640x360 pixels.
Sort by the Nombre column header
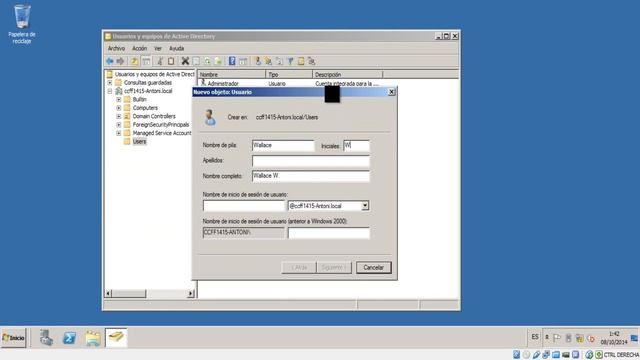[x=232, y=74]
